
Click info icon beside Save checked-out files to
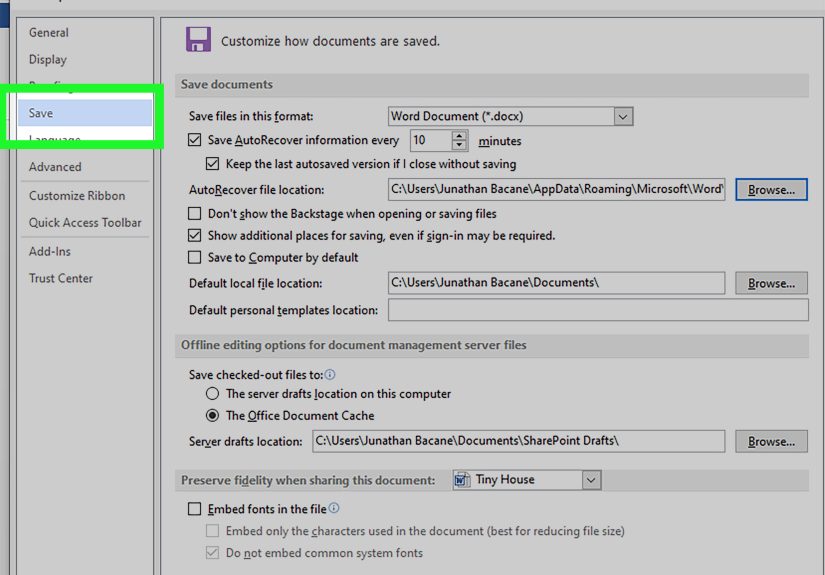[330, 375]
